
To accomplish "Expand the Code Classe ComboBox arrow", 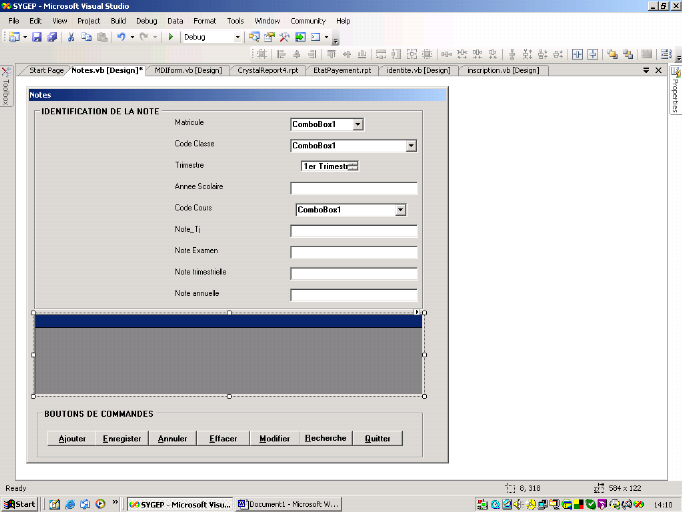I will [x=411, y=146].
